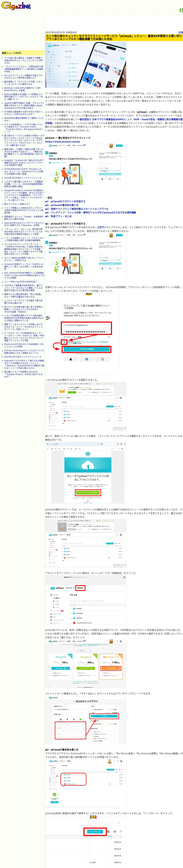The width and height of the screenshot is (183, 868).
Task: Open the SUBARU STARLINK vulnerability story
Action: click(24, 249)
